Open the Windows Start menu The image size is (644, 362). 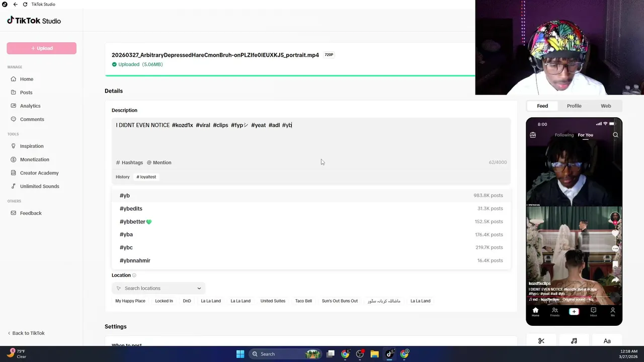(240, 354)
